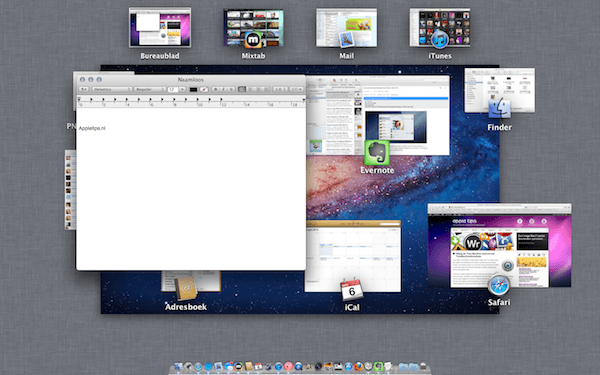Open the Regular typeface dropdown

tap(150, 89)
